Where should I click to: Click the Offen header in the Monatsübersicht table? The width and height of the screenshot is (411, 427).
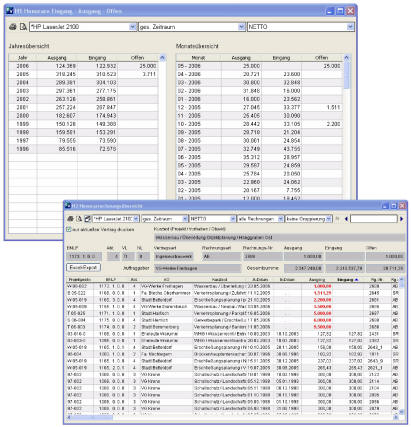tap(322, 58)
